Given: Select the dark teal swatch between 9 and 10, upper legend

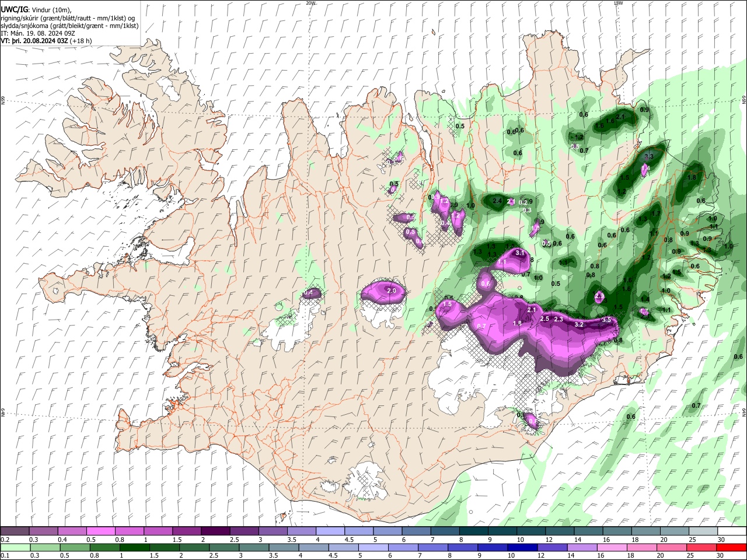Looking at the screenshot, I should (x=501, y=531).
